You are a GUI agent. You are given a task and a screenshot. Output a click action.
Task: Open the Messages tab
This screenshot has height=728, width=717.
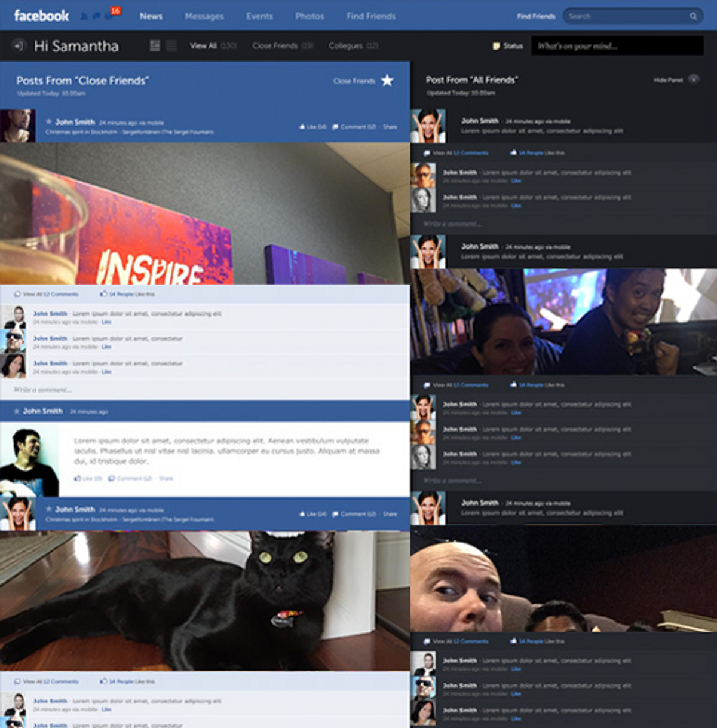(204, 16)
